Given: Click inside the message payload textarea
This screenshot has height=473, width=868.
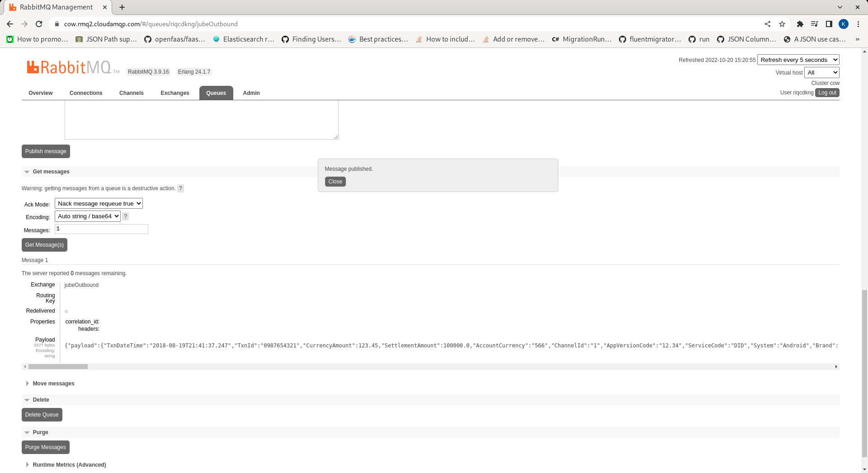Looking at the screenshot, I should click(x=202, y=120).
